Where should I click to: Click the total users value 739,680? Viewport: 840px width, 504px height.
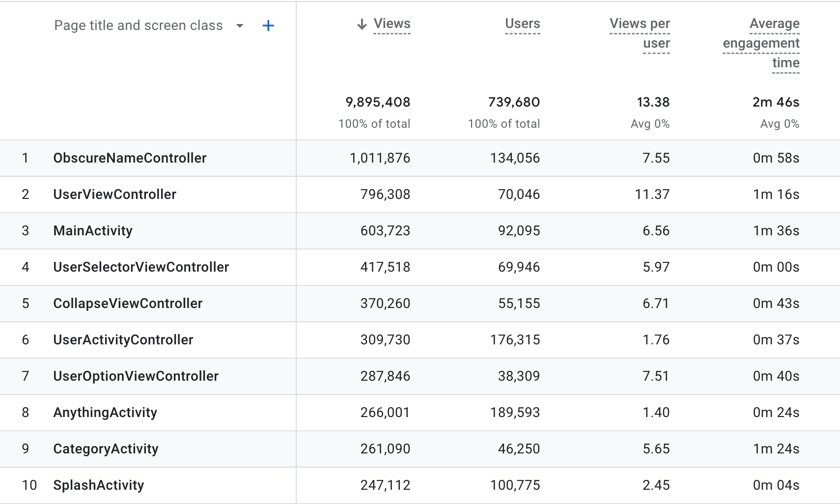pos(514,102)
